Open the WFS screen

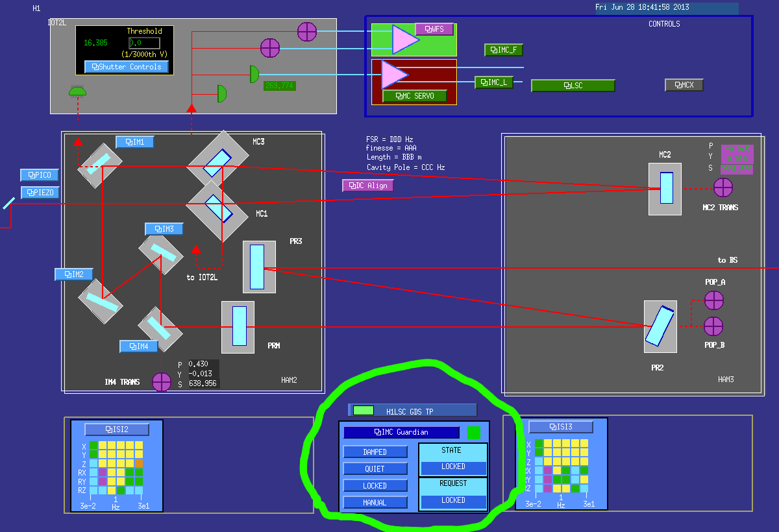(434, 29)
